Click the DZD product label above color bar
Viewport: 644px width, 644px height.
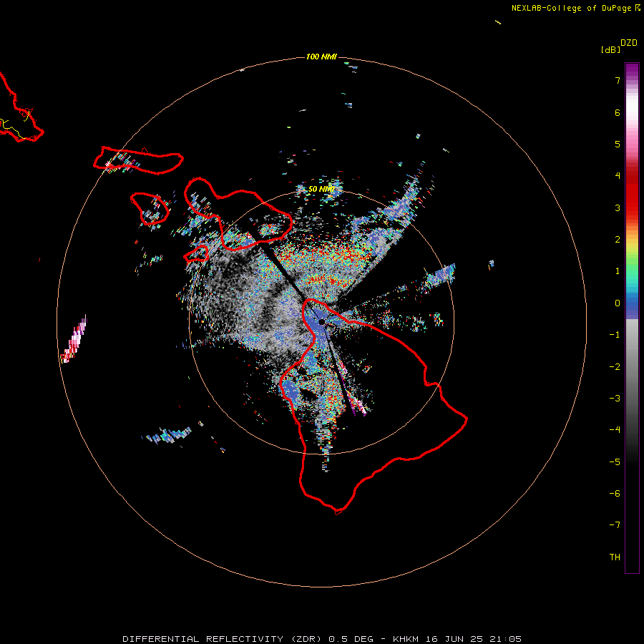[629, 43]
